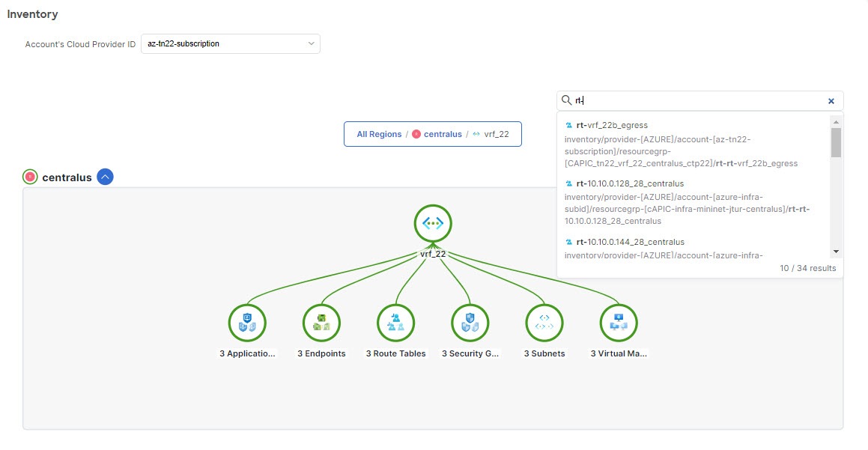Viewport: 868px width, 450px height.
Task: Open the Account's Cloud Provider ID dropdown
Action: [312, 43]
